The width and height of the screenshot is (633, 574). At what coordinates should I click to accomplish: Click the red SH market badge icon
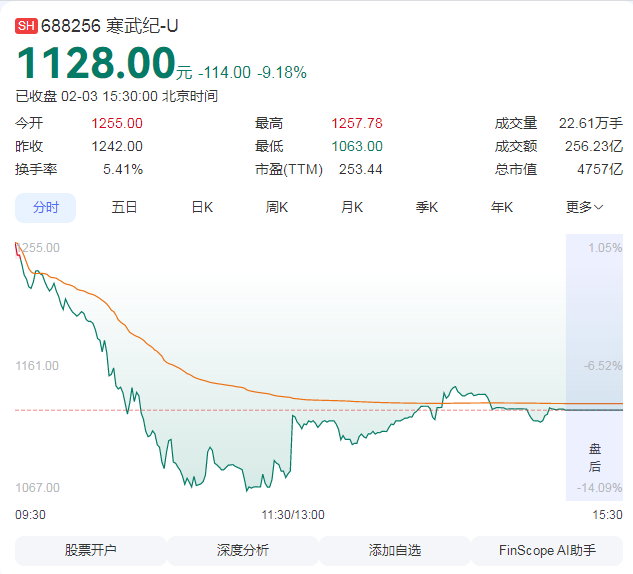(x=26, y=26)
